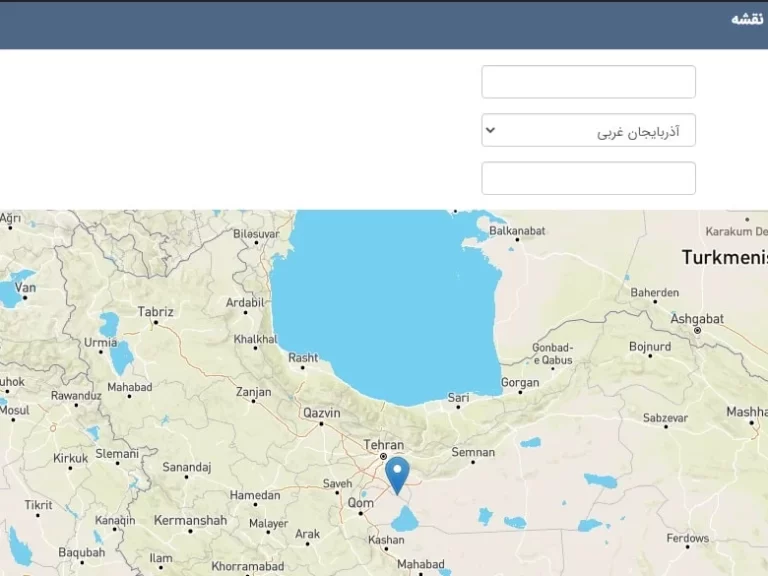Click the Mahabad label south of Urmia
Viewport: 768px width, 576px height.
point(130,387)
